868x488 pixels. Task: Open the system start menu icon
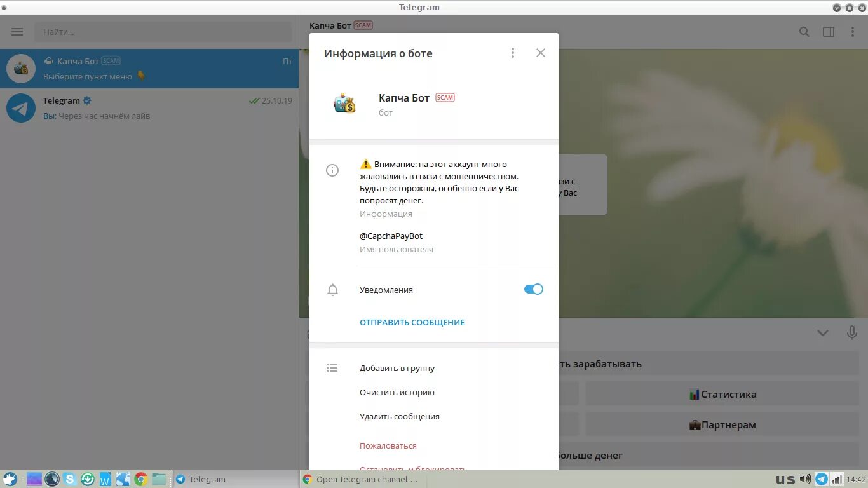coord(10,479)
